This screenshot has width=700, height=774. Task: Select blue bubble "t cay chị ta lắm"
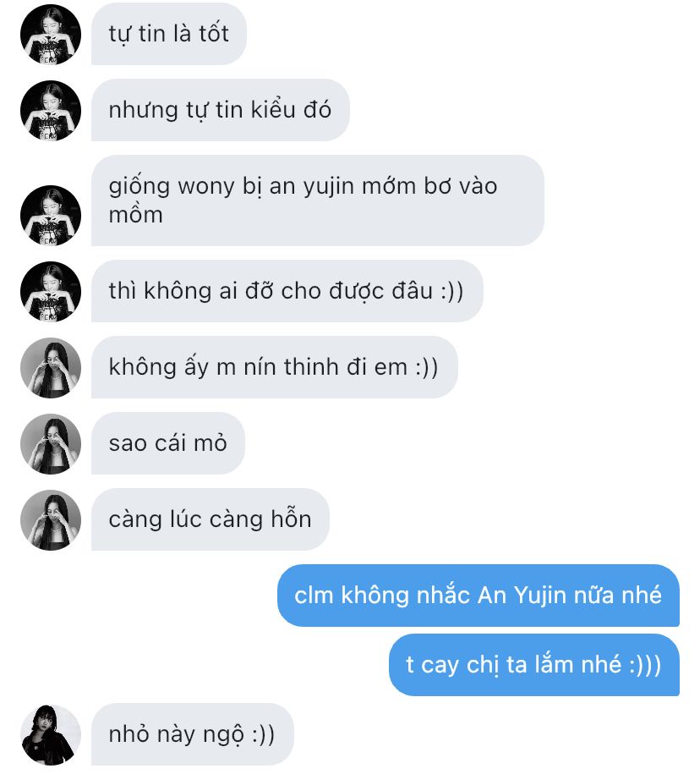534,665
